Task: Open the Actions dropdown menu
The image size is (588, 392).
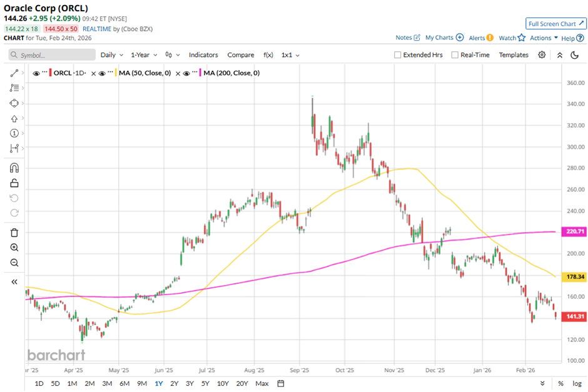Action: coord(544,38)
